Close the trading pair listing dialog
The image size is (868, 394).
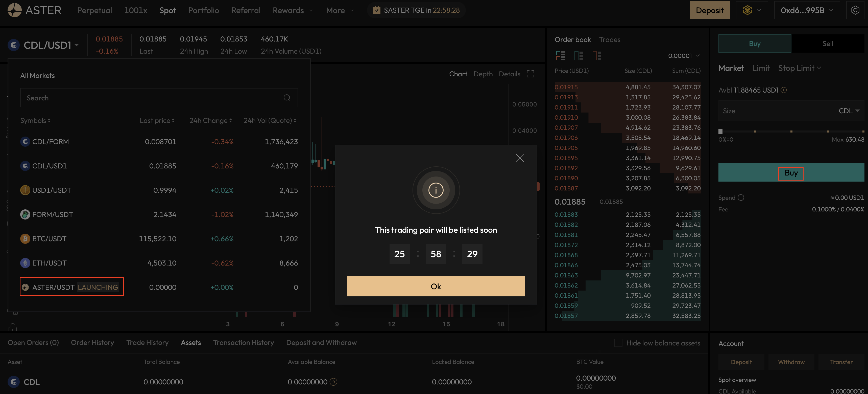click(x=520, y=158)
